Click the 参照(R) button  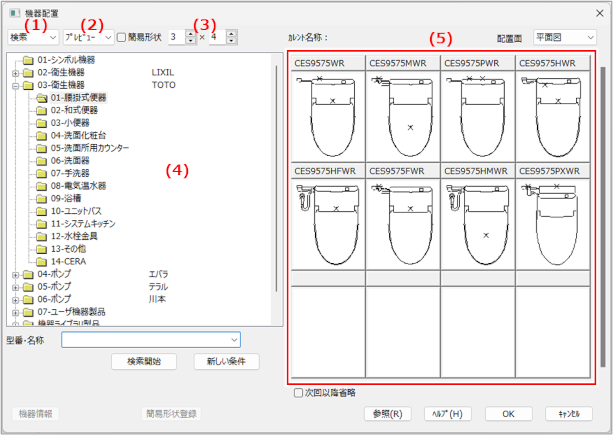tap(386, 413)
